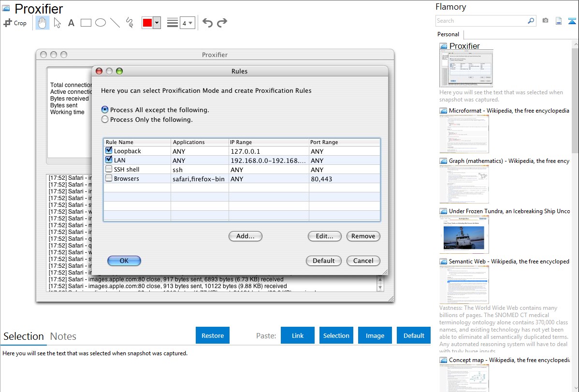Select the Crop tool
The height and width of the screenshot is (392, 579).
click(15, 23)
